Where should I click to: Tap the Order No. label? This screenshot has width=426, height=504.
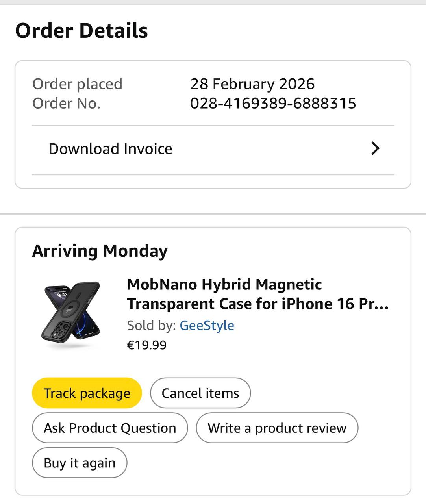tap(66, 103)
